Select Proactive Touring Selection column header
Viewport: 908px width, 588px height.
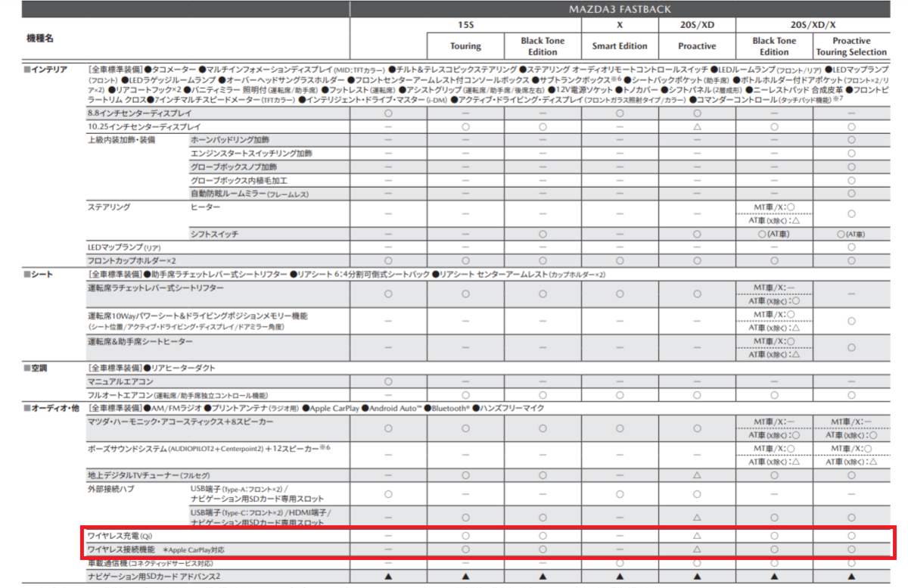(851, 46)
